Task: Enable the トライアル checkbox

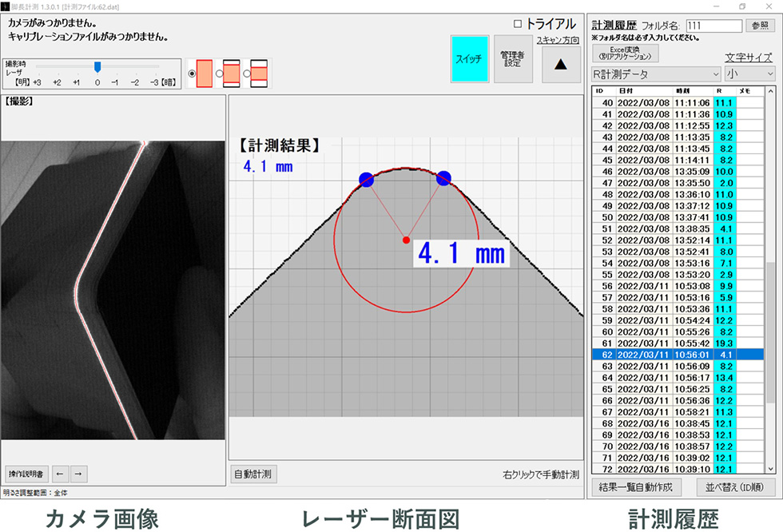Action: click(x=518, y=25)
